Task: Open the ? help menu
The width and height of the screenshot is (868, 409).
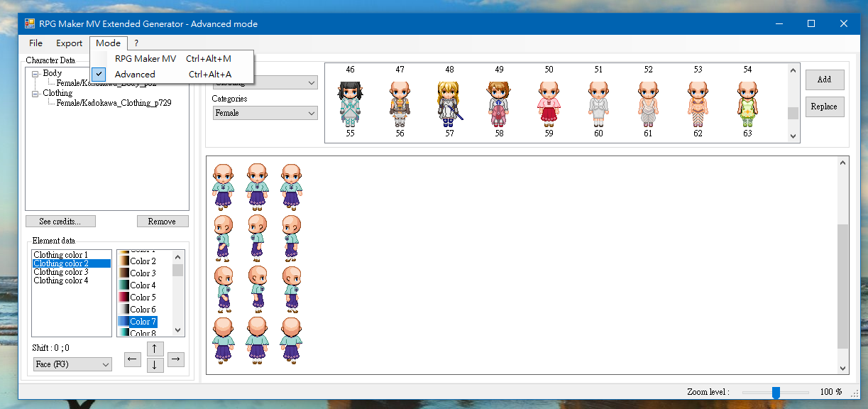Action: click(x=136, y=43)
